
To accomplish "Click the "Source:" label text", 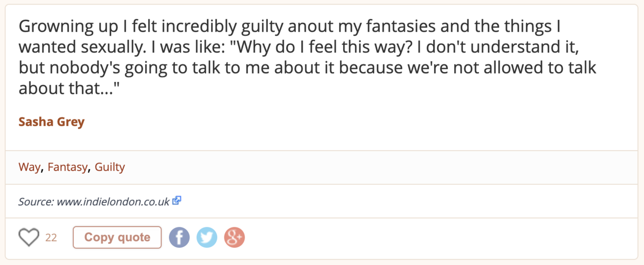I will coord(36,202).
